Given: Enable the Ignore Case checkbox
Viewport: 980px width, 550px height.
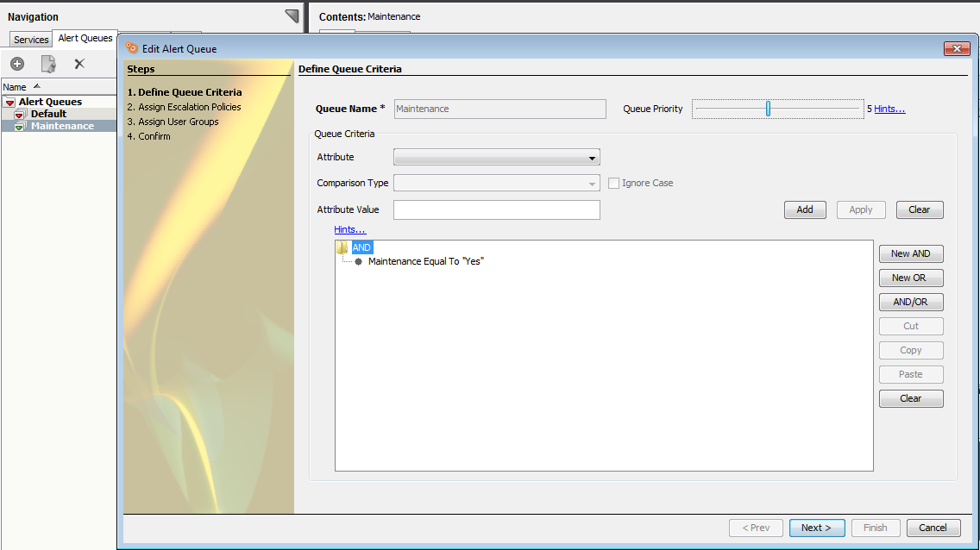Looking at the screenshot, I should pyautogui.click(x=614, y=183).
